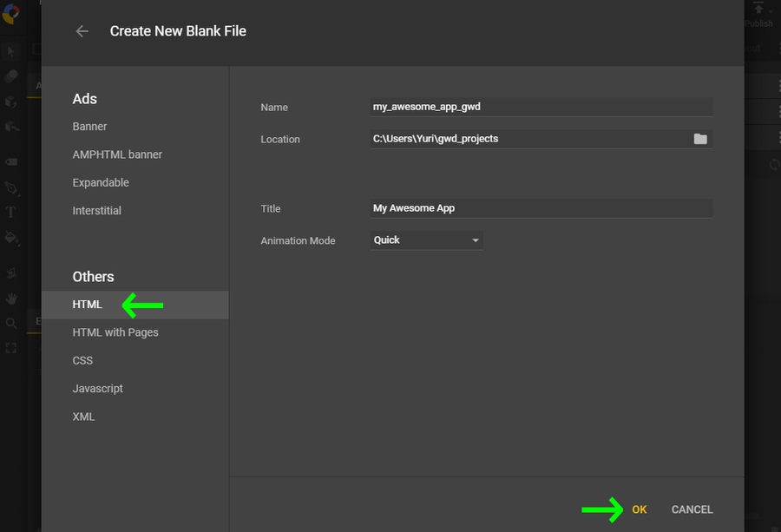
Task: Choose the CSS file type
Action: (x=82, y=360)
